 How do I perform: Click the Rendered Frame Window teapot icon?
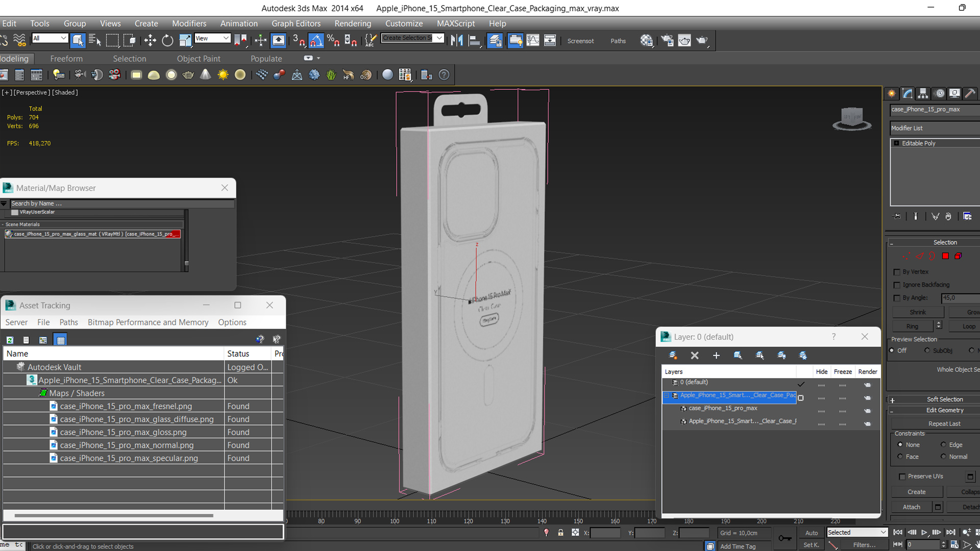(x=684, y=40)
